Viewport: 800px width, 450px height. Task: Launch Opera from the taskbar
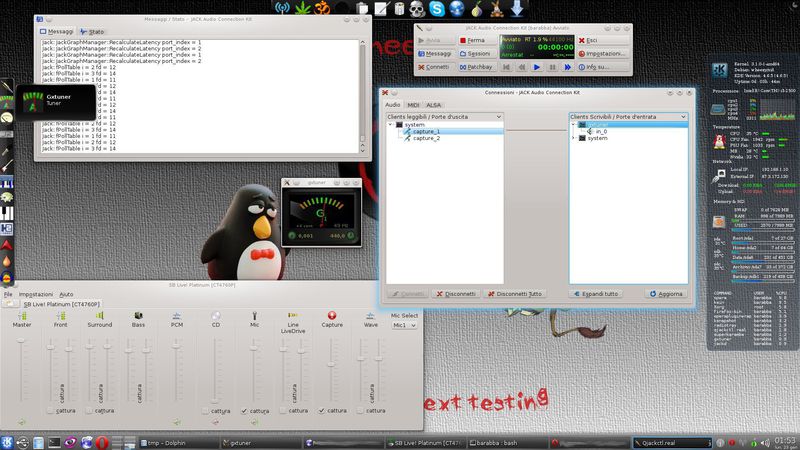coord(102,442)
